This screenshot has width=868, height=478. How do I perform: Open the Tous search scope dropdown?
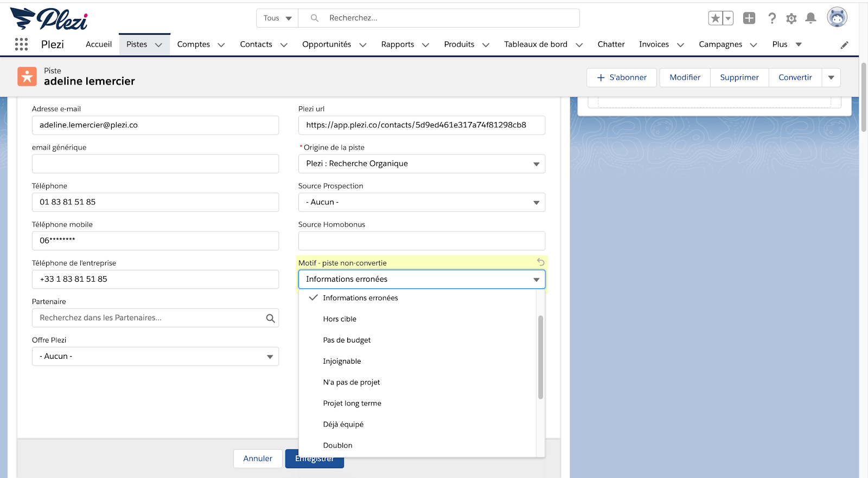coord(277,18)
